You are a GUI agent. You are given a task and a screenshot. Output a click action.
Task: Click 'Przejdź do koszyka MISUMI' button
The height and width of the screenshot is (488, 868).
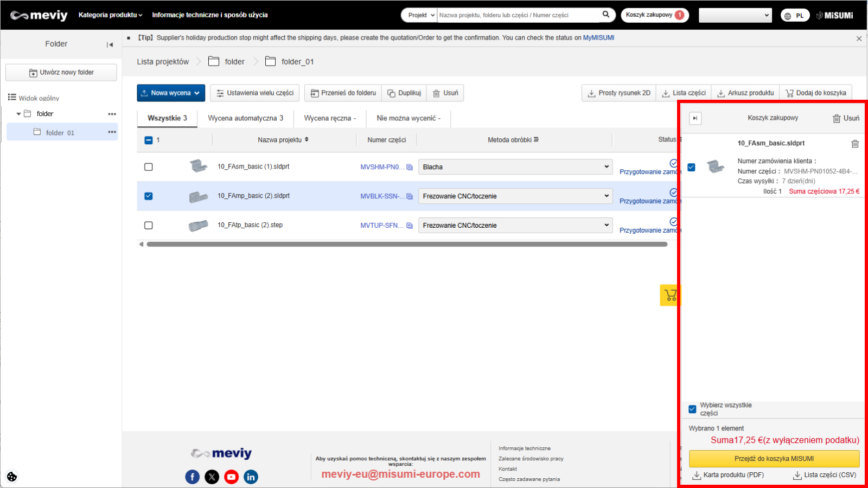[x=774, y=459]
